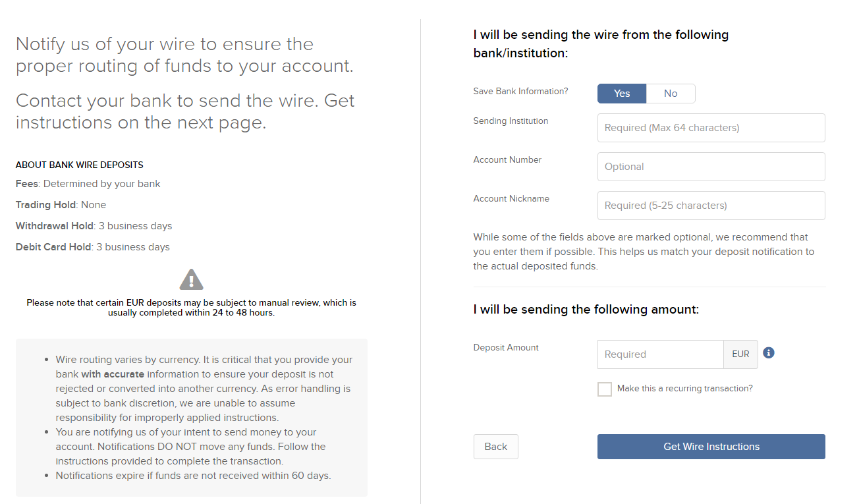The height and width of the screenshot is (504, 859).
Task: Go back with the Back button
Action: coord(496,447)
